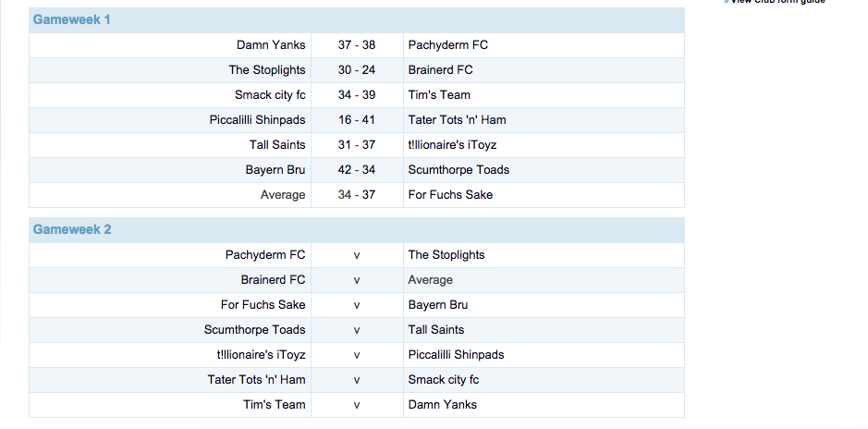Image resolution: width=868 pixels, height=429 pixels.
Task: Click the Gameweek 1 section header
Action: click(71, 19)
